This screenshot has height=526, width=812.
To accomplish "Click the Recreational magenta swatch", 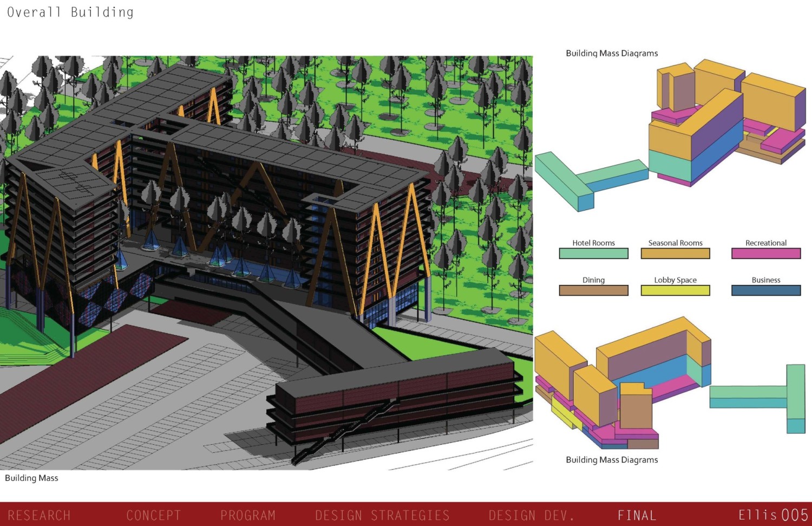I will (766, 253).
